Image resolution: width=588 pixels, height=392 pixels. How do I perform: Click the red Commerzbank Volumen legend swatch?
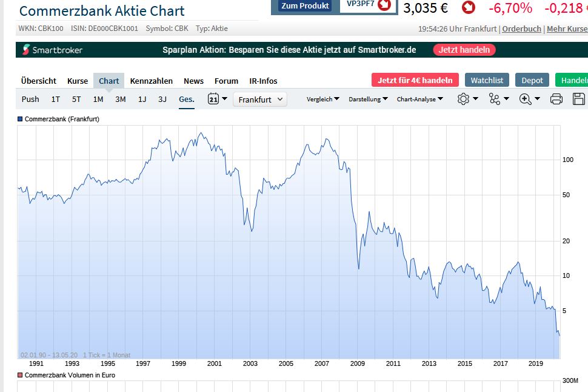click(x=19, y=375)
